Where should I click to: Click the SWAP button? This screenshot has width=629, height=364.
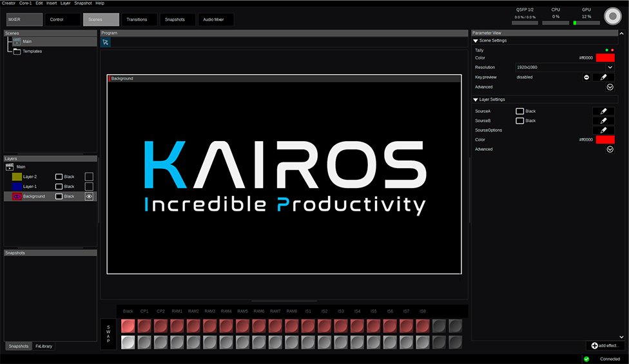coord(108,334)
